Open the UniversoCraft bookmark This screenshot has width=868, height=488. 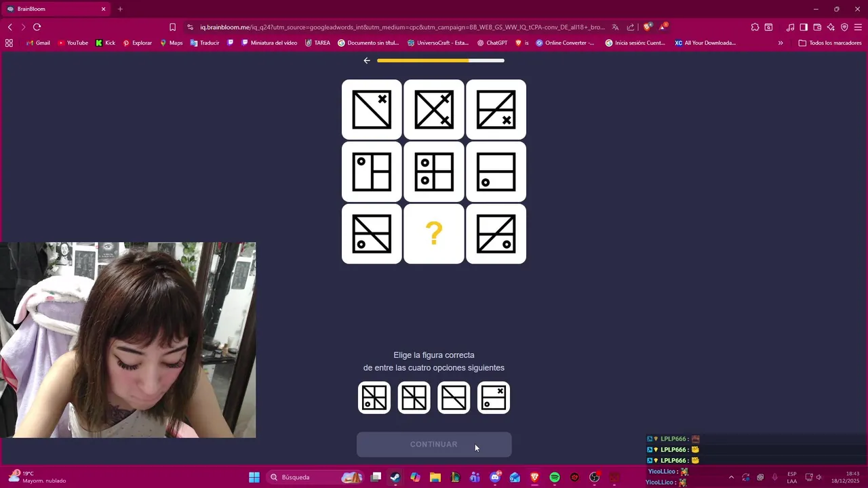click(438, 43)
